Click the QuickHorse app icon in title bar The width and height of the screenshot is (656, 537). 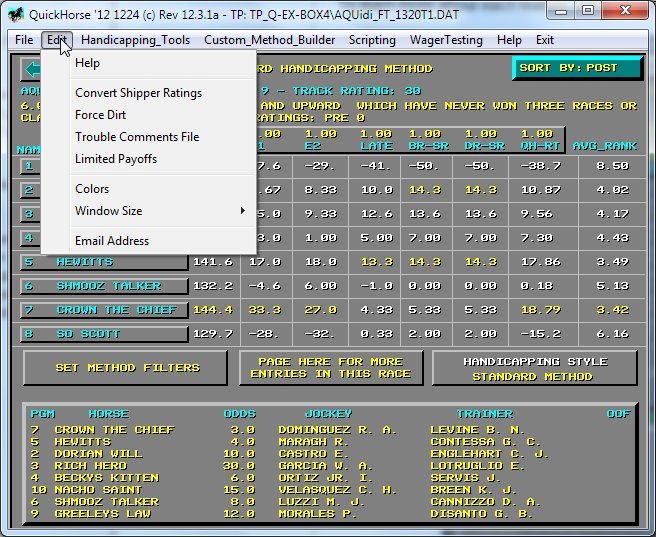tap(14, 13)
